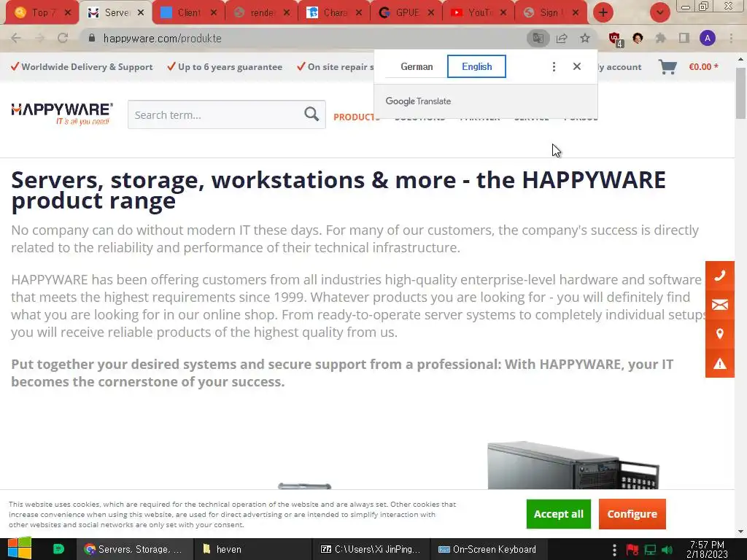
Task: Click Up to 6 years guarantee text
Action: [230, 67]
